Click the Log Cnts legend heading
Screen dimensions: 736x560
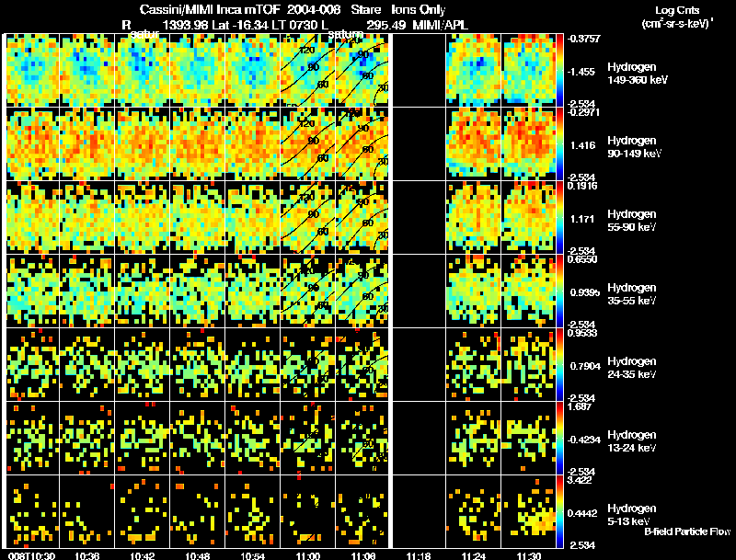677,10
